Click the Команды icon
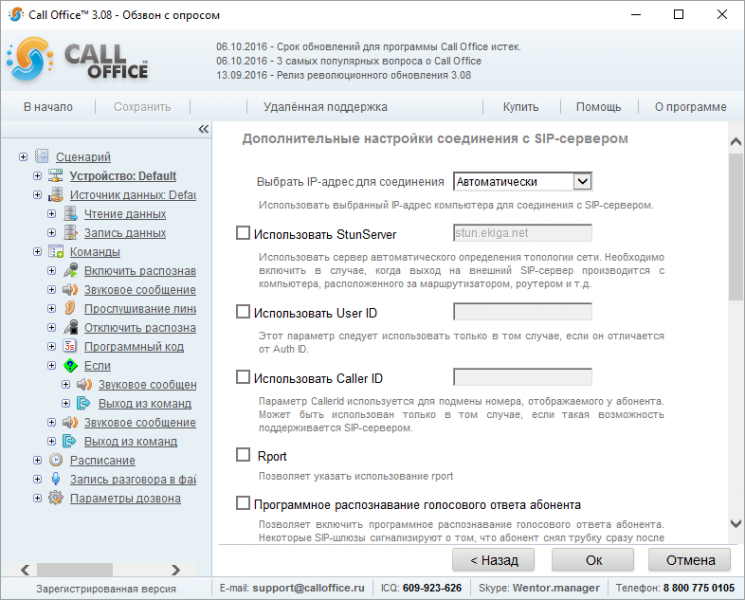745x600 pixels. pyautogui.click(x=56, y=251)
